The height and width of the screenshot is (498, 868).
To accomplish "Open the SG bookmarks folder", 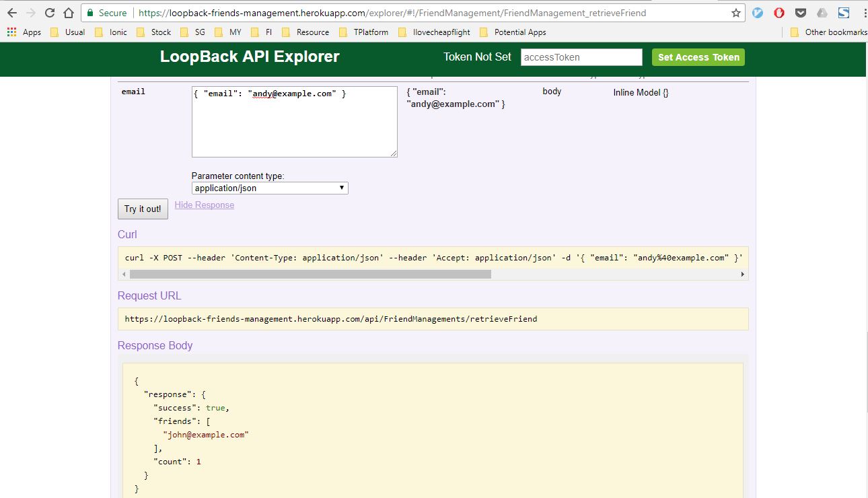I will pyautogui.click(x=192, y=32).
